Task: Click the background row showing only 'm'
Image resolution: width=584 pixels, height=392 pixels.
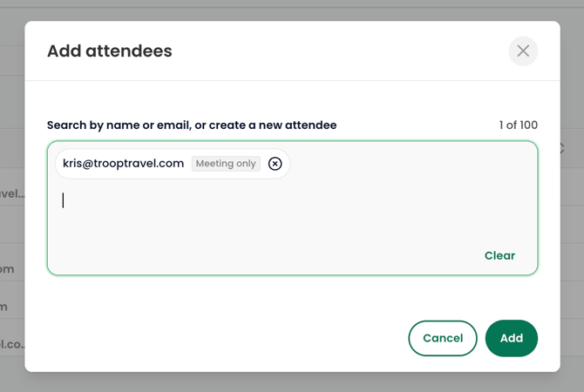Action: pyautogui.click(x=5, y=307)
